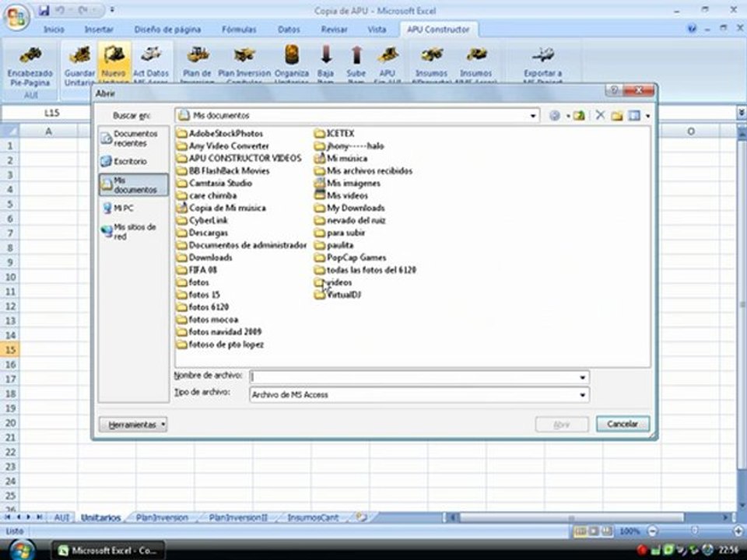This screenshot has height=560, width=747.
Task: Click the Exportar a MS Project icon
Action: click(542, 55)
